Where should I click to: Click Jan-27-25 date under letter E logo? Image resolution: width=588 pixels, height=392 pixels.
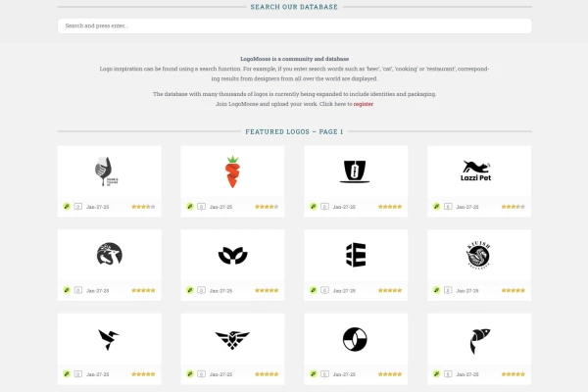click(x=344, y=291)
